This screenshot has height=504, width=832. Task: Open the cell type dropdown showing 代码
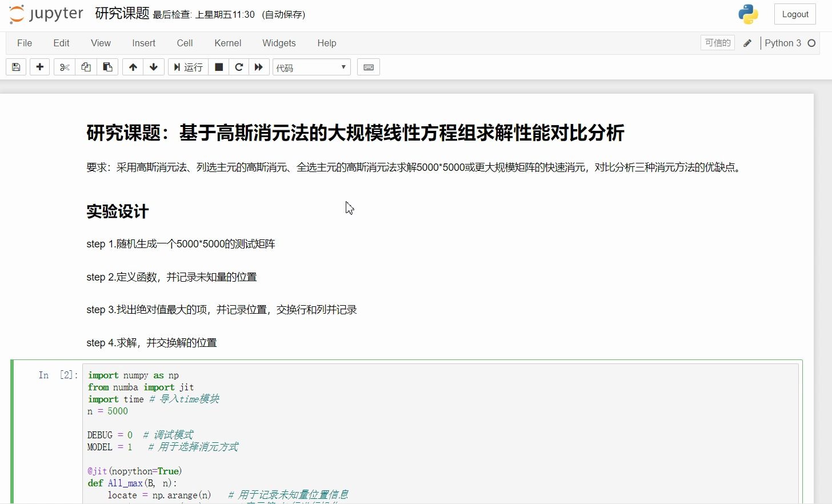click(311, 67)
